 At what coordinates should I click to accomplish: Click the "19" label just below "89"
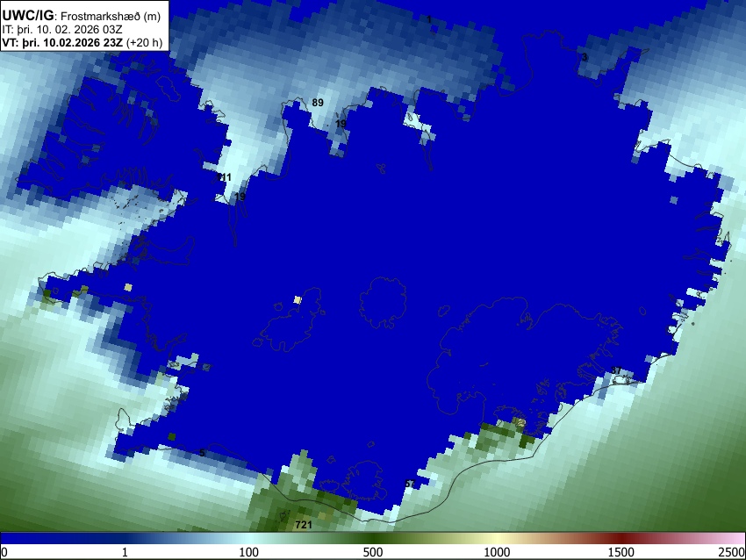click(x=341, y=124)
